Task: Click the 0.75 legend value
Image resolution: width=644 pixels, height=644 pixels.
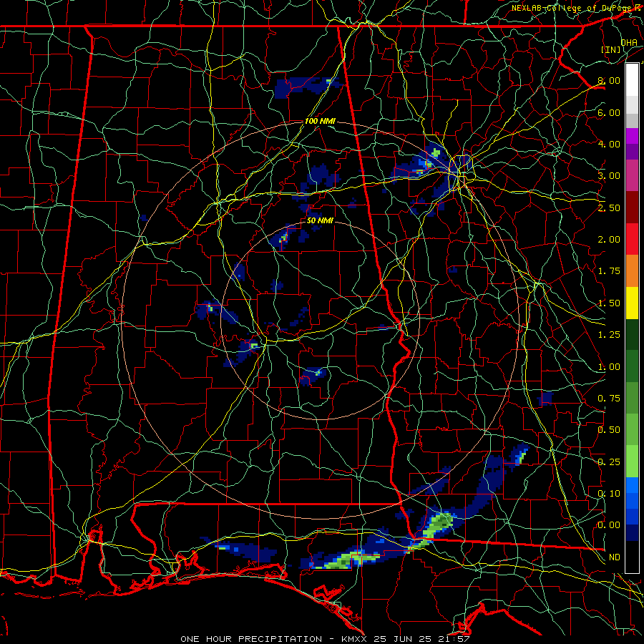Action: [x=609, y=399]
